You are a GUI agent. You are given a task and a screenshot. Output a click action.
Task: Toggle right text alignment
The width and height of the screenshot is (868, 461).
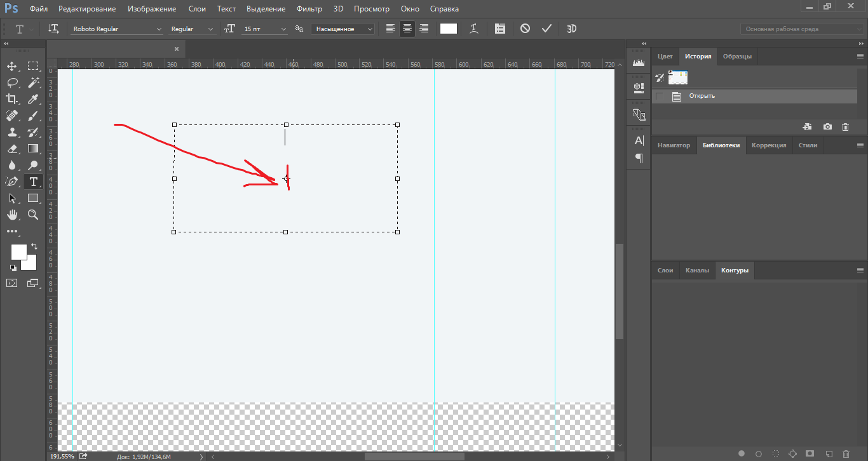[x=424, y=29]
